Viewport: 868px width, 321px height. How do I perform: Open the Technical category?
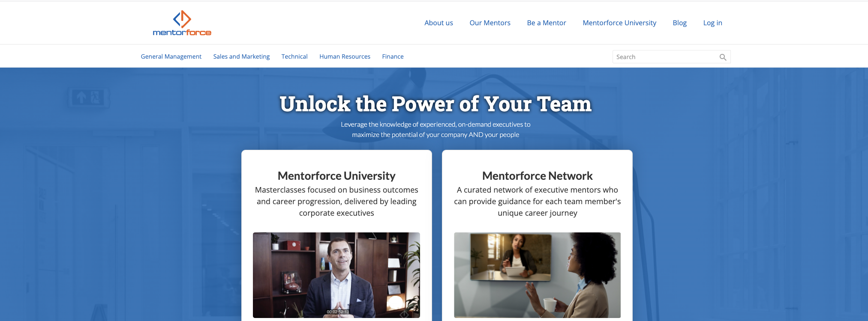[294, 56]
